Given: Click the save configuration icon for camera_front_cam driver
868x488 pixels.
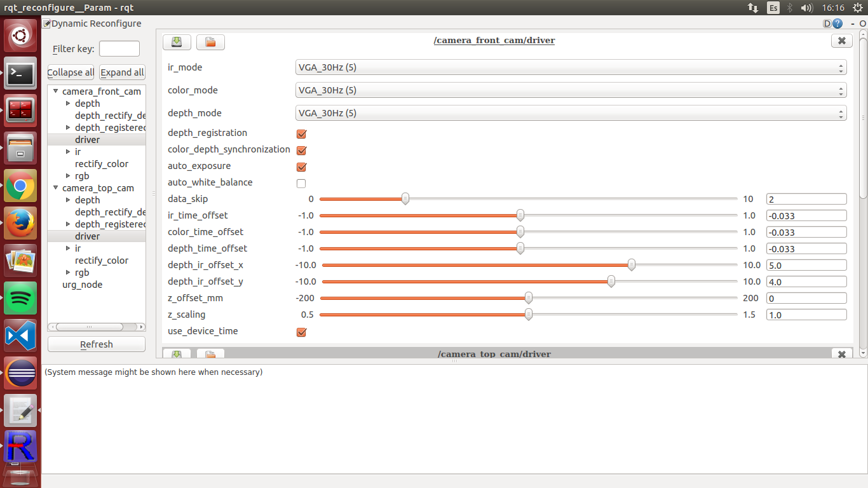Looking at the screenshot, I should click(177, 42).
